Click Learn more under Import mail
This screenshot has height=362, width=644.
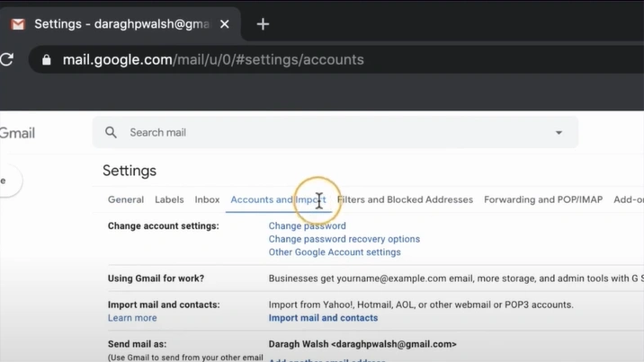point(132,318)
